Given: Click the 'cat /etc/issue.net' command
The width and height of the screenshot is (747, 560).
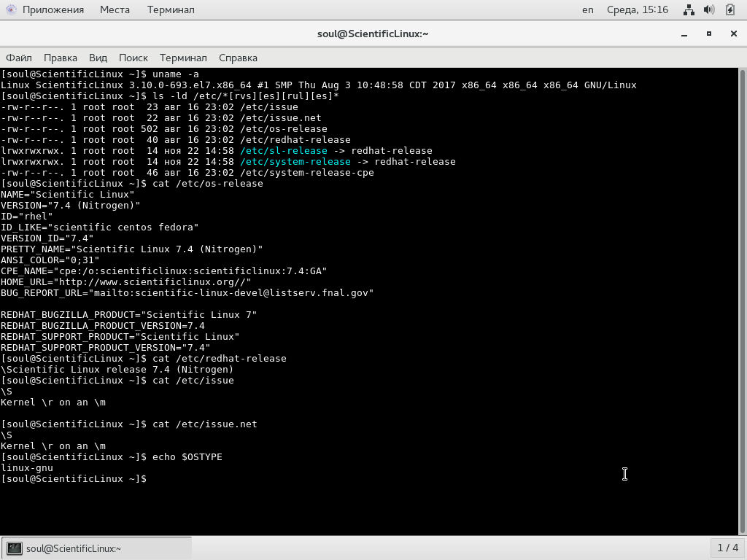Looking at the screenshot, I should (x=205, y=424).
